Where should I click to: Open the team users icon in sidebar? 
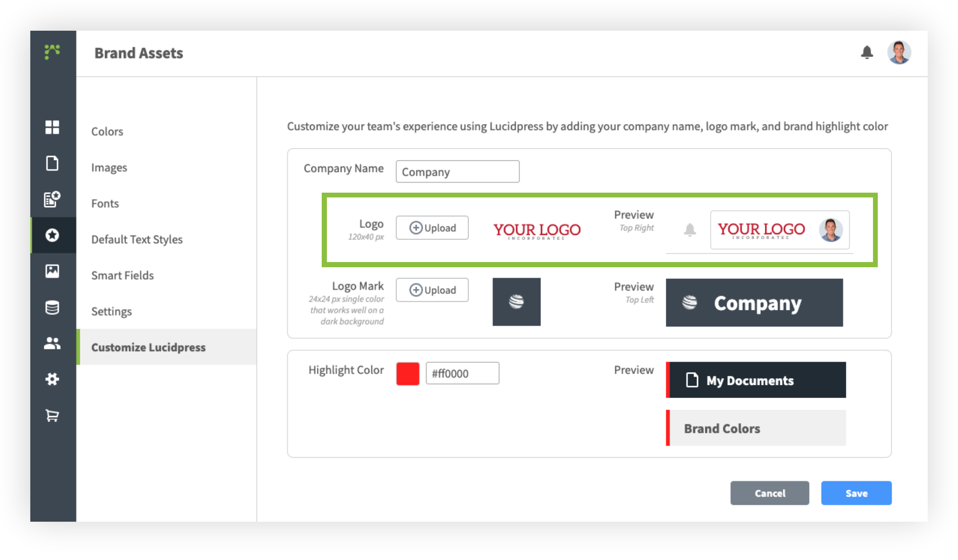click(x=52, y=343)
